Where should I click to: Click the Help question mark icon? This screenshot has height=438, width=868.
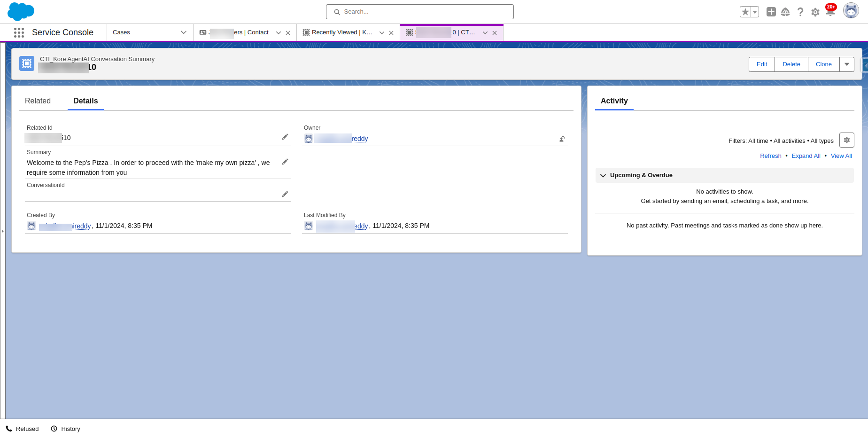pos(800,12)
